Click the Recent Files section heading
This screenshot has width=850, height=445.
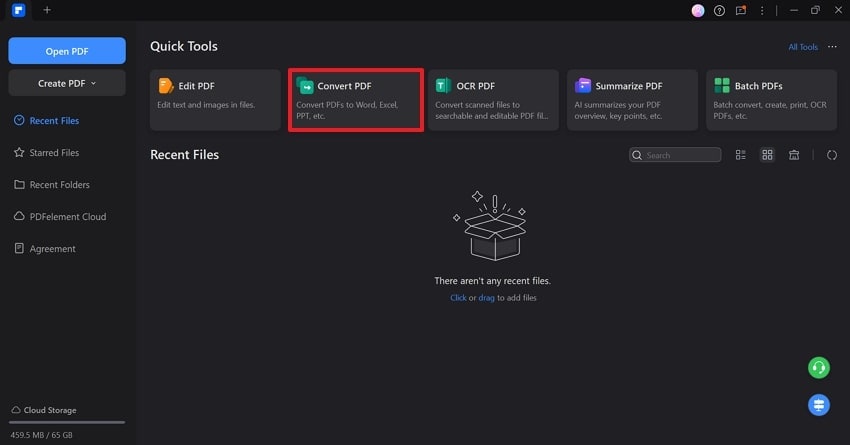184,154
